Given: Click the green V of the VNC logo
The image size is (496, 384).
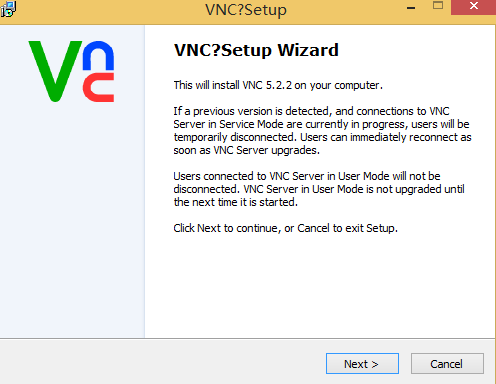Looking at the screenshot, I should click(55, 71).
